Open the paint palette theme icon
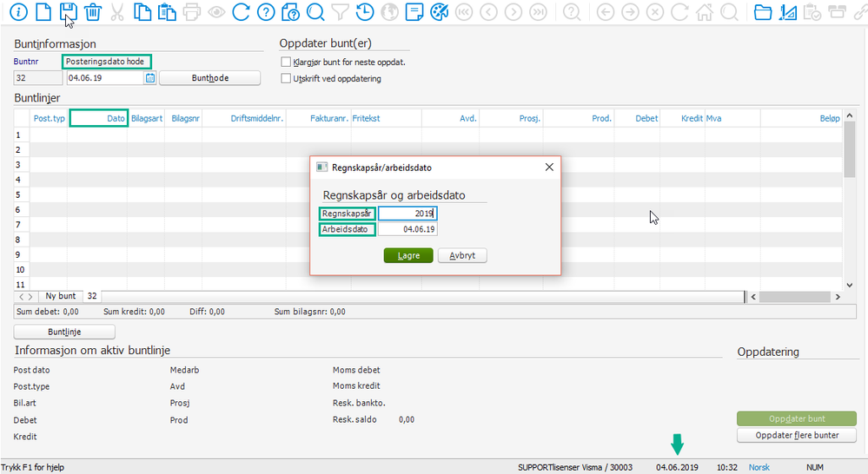The width and height of the screenshot is (868, 474). coord(439,11)
